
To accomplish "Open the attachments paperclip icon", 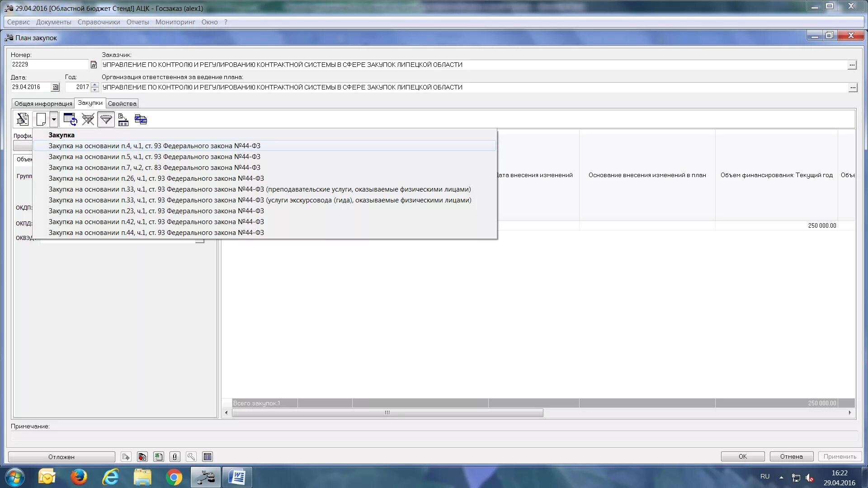I will click(175, 457).
